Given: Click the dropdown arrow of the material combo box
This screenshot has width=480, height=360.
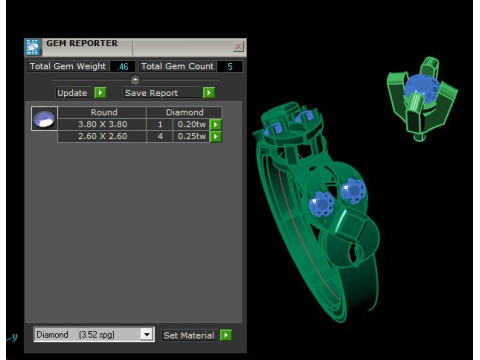Looking at the screenshot, I should click(x=147, y=334).
